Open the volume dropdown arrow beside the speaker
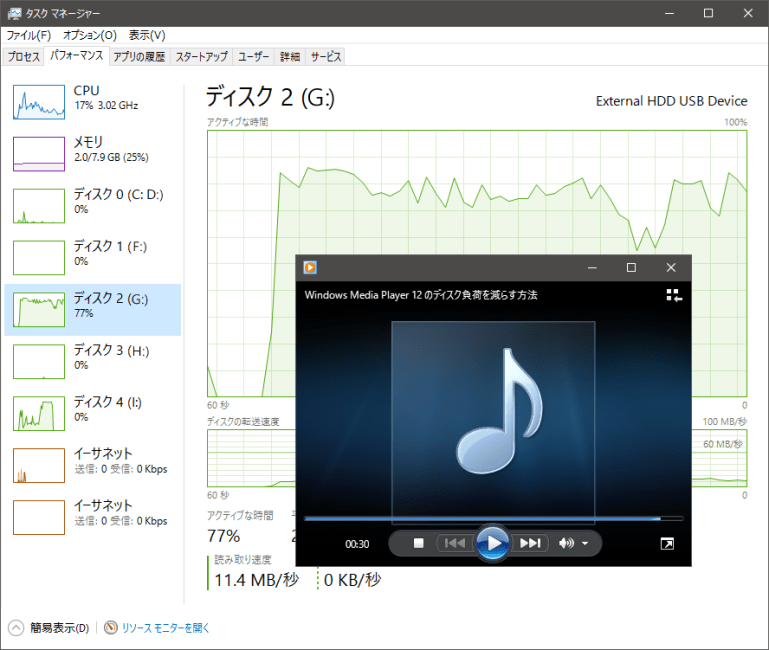Viewport: 769px width, 650px height. 585,544
